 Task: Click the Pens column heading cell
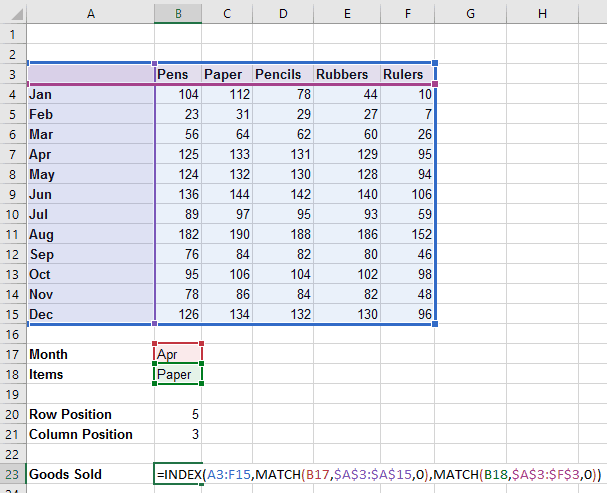(x=177, y=74)
